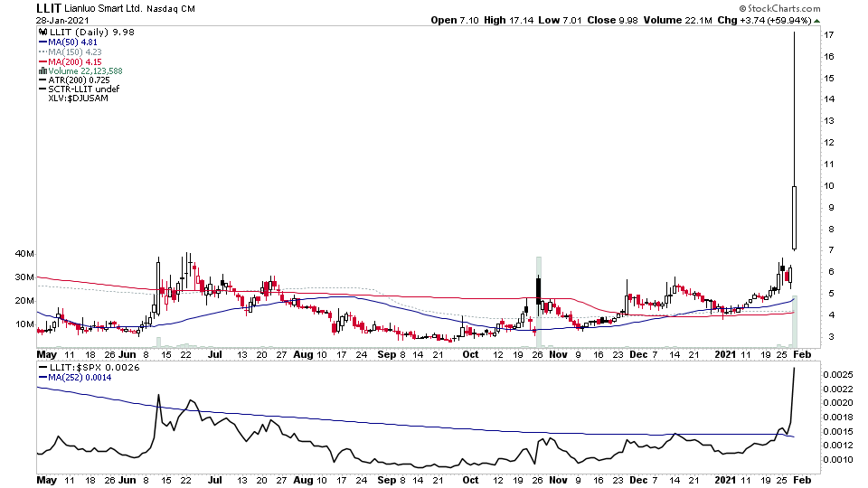The image size is (868, 488).
Task: Click the latest volume bar near Feb
Action: click(x=795, y=322)
